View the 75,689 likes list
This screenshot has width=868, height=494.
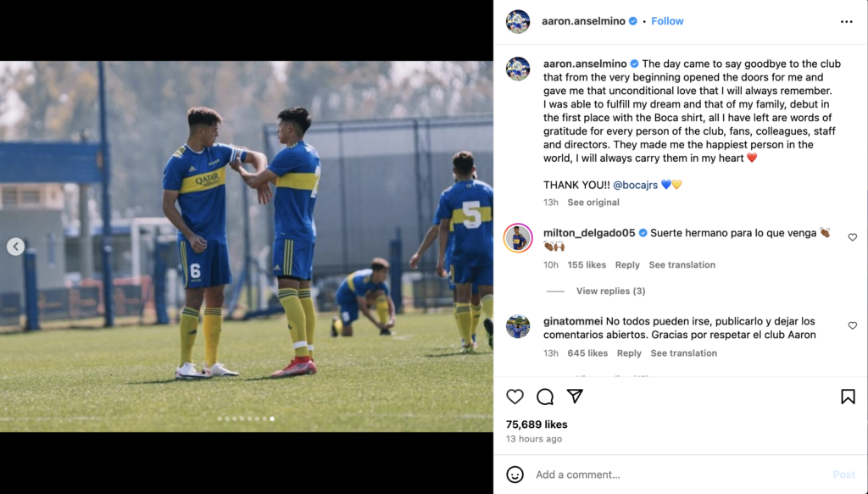tap(537, 425)
